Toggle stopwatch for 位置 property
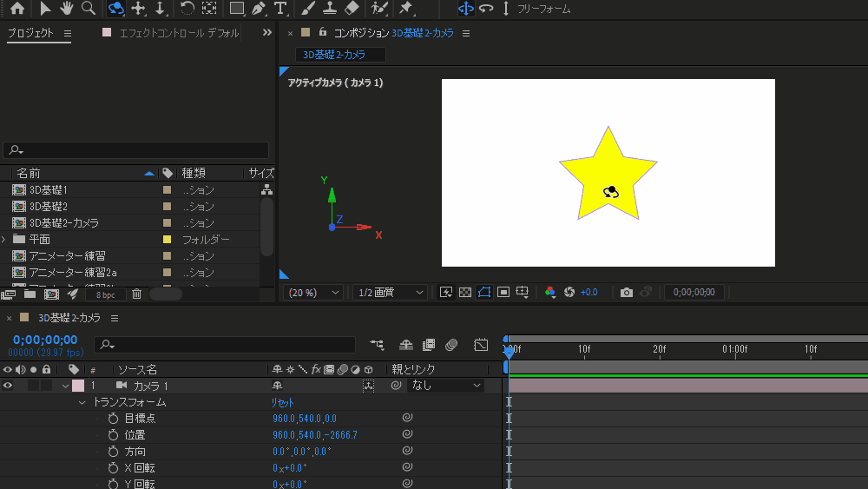This screenshot has width=868, height=489. (x=114, y=435)
